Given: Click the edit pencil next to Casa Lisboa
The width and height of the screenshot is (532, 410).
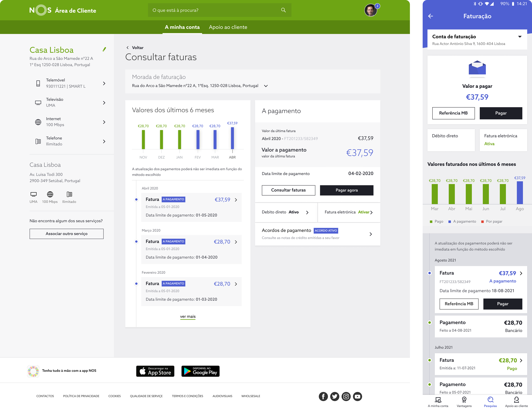Looking at the screenshot, I should [x=104, y=49].
